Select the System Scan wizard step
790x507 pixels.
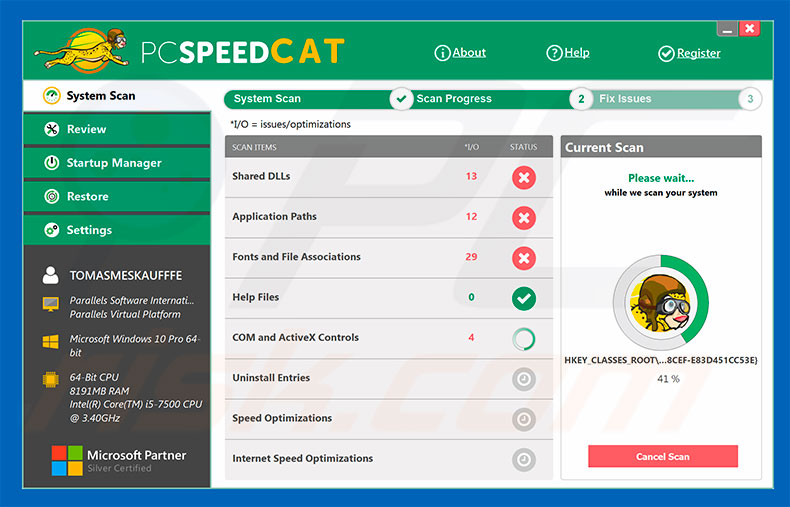coord(267,99)
